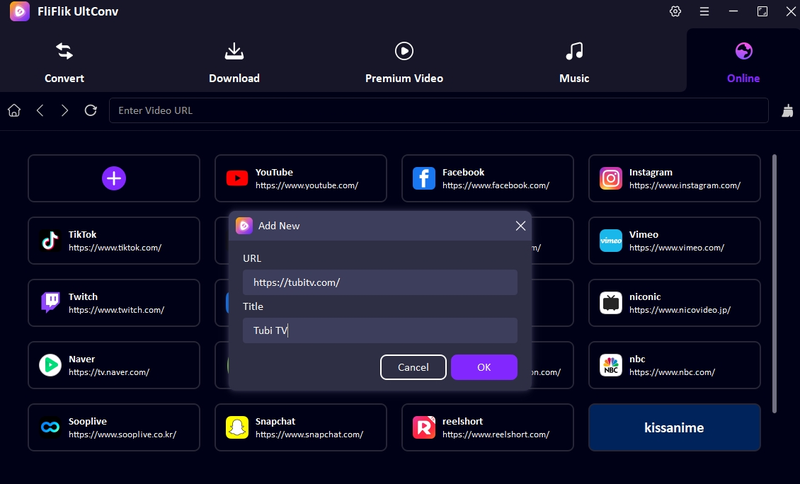Image resolution: width=800 pixels, height=484 pixels.
Task: Open the Premium Video tab
Action: click(x=404, y=62)
